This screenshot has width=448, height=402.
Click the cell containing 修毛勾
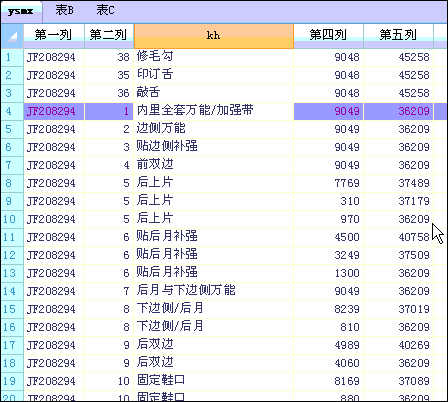point(214,57)
